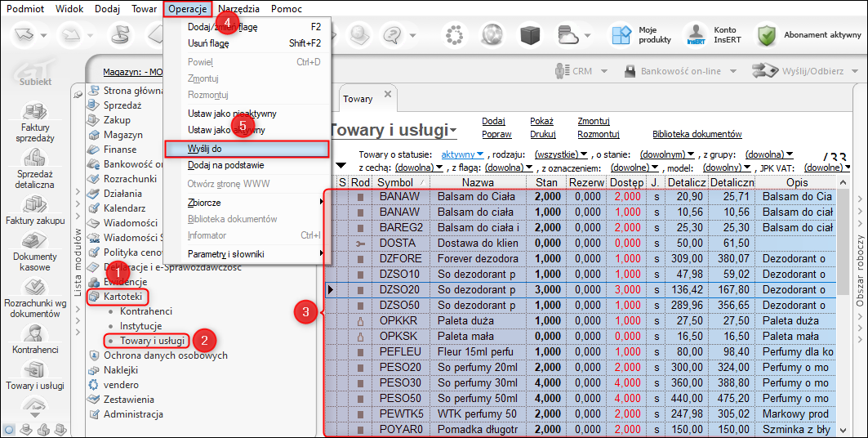Click the Bankowość on-line toolbar button

pos(680,71)
